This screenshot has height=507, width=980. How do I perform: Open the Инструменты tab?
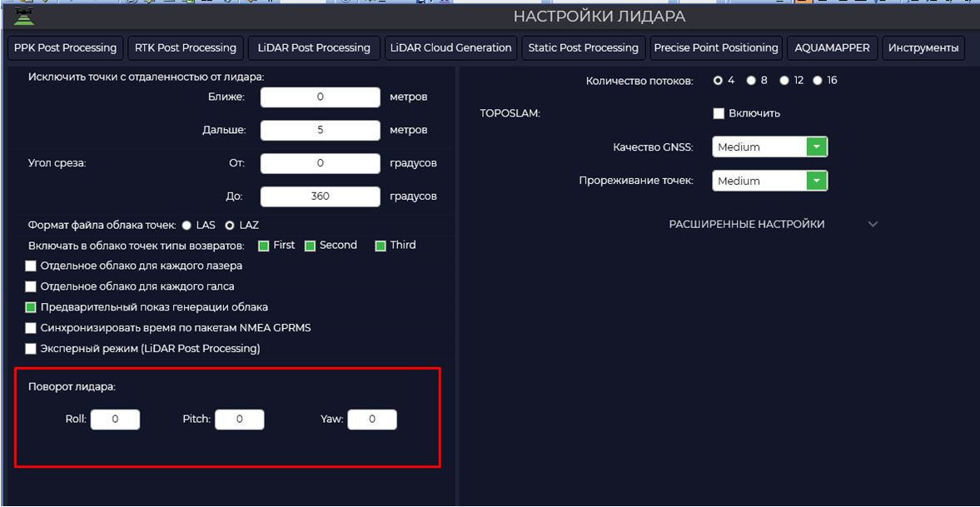coord(923,48)
